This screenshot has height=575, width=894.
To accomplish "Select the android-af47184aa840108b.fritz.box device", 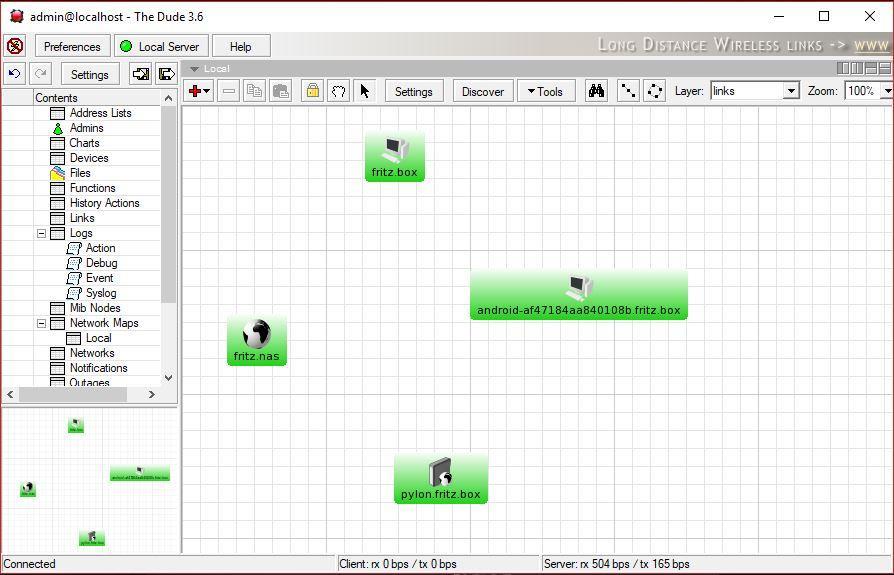I will 579,295.
